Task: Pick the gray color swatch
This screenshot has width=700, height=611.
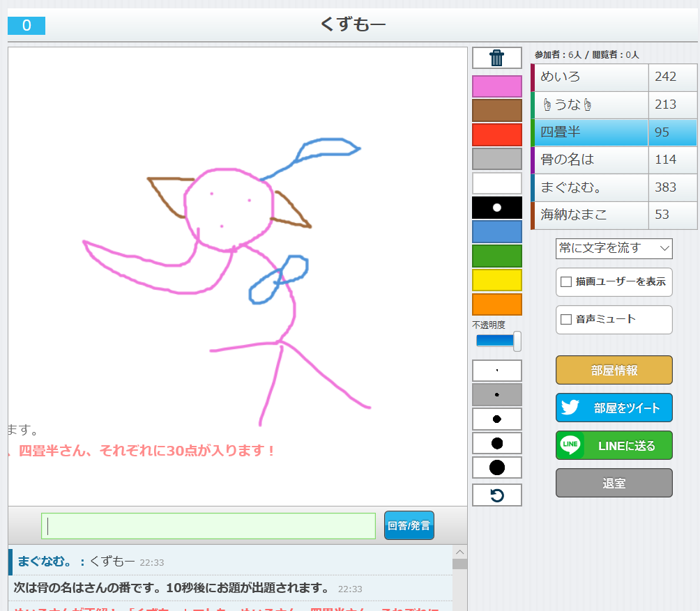Action: pos(497,159)
